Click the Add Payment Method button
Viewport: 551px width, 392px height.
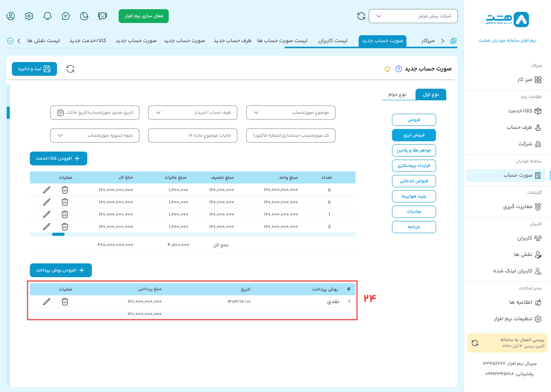point(61,270)
